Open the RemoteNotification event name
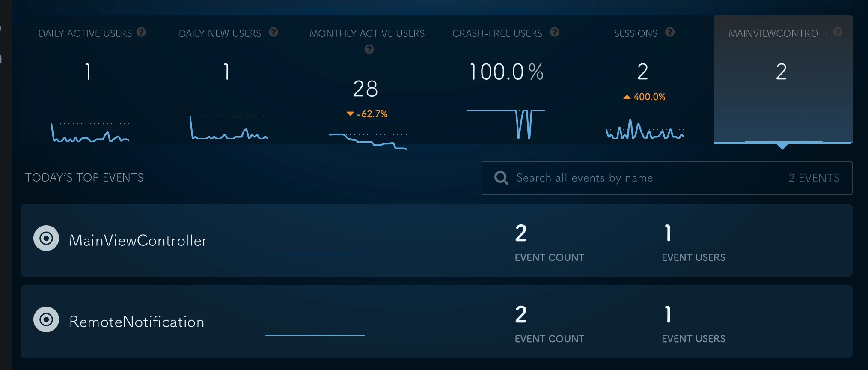 pyautogui.click(x=137, y=322)
